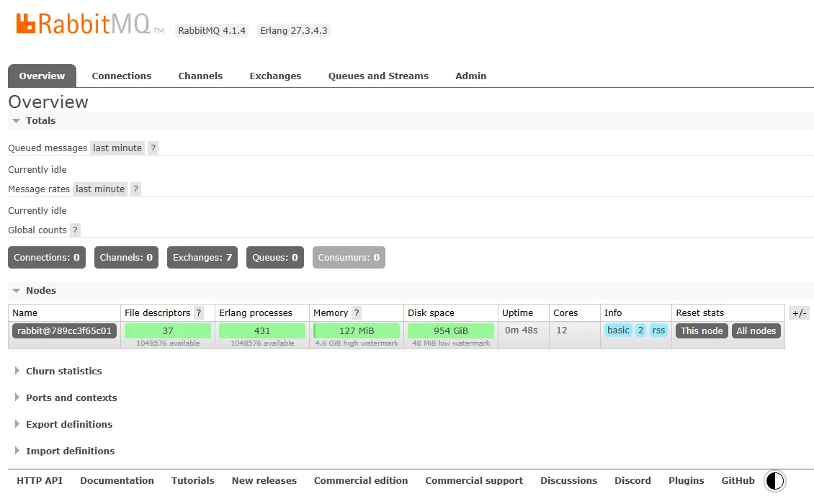814x504 pixels.
Task: Reset stats for All nodes
Action: point(756,330)
